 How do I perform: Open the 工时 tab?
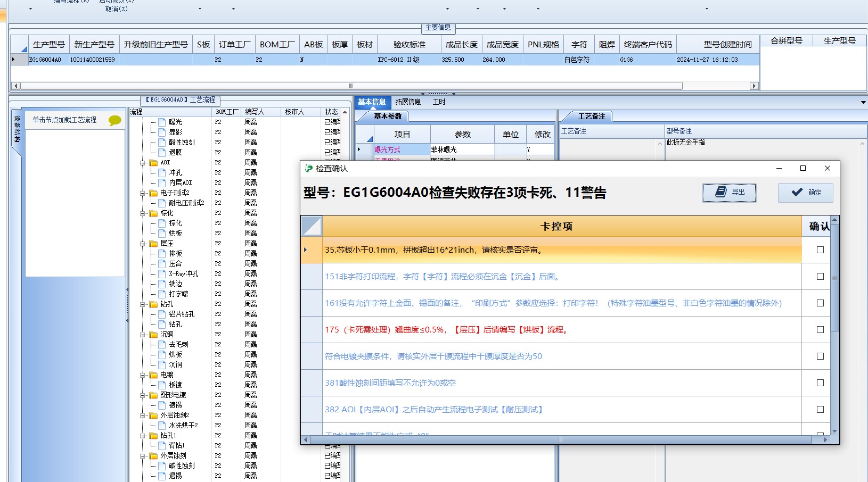439,102
